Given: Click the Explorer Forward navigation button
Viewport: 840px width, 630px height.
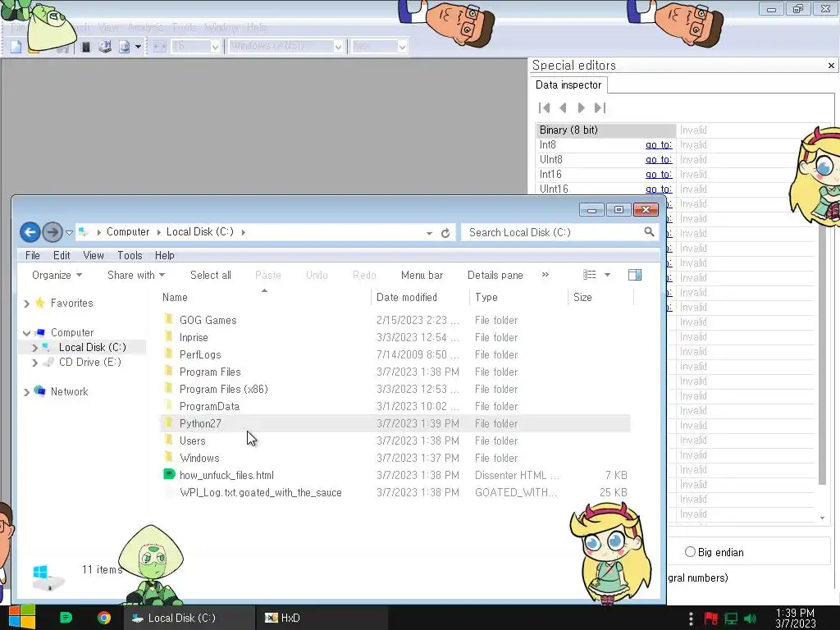Looking at the screenshot, I should pos(52,232).
